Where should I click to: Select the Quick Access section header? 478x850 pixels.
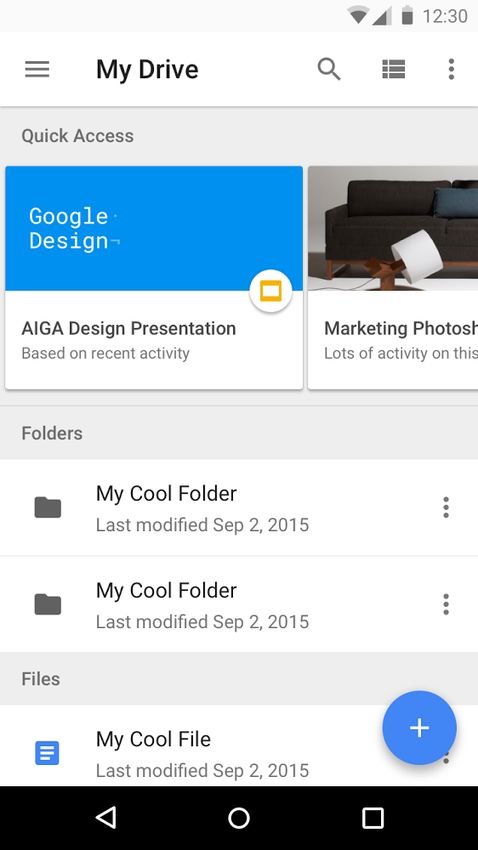pos(77,136)
